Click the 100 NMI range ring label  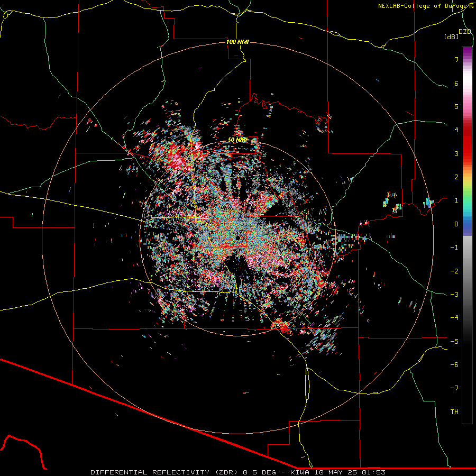pos(237,42)
